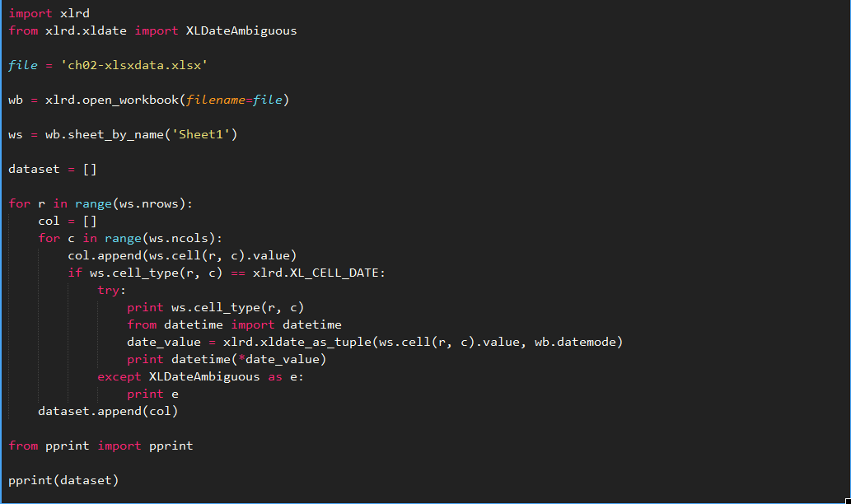Screen dimensions: 851x504
Task: Click wb.datemode argument
Action: point(575,343)
